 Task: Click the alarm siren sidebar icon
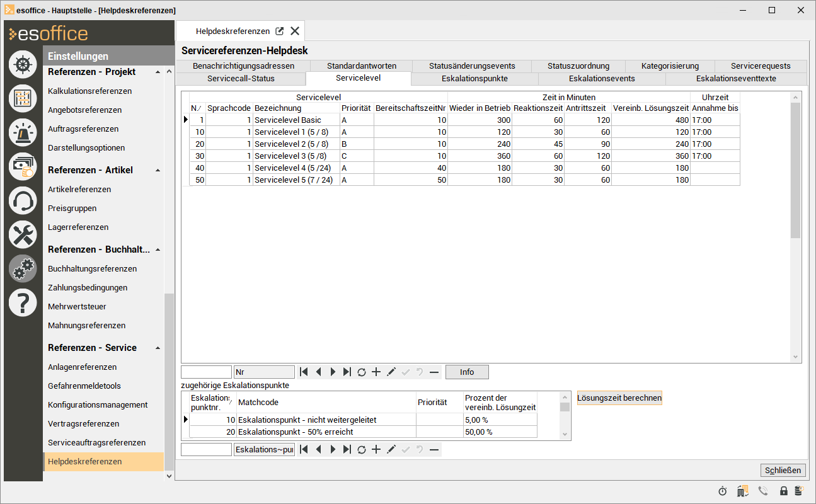(x=23, y=132)
